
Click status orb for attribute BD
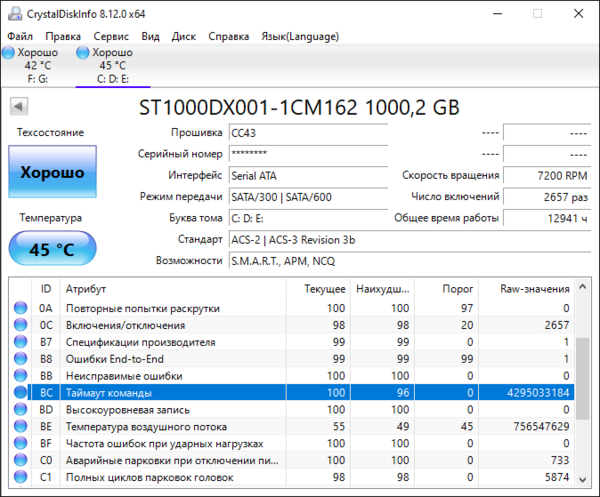(20, 409)
